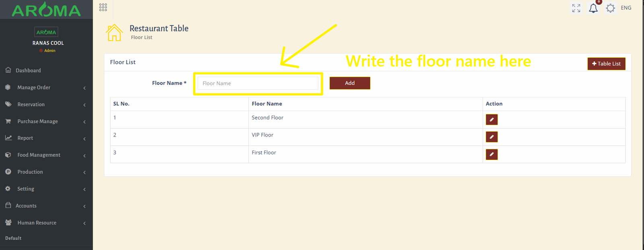Switch language via ENG selector
The height and width of the screenshot is (250, 644).
point(626,8)
